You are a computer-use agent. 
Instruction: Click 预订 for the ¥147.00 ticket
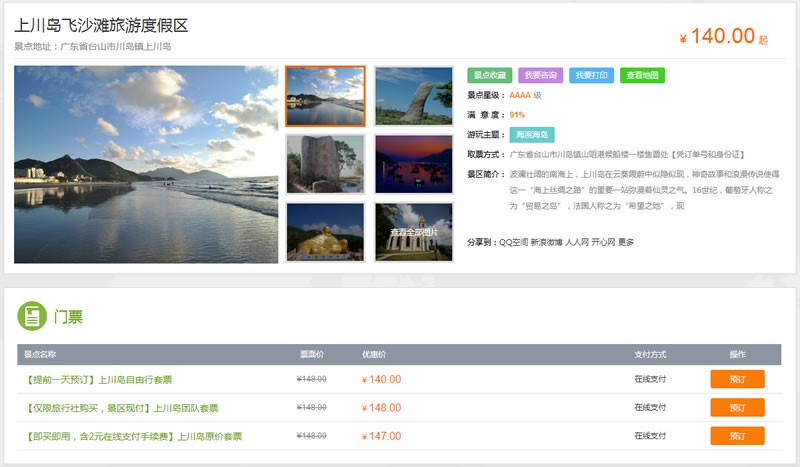pos(737,436)
